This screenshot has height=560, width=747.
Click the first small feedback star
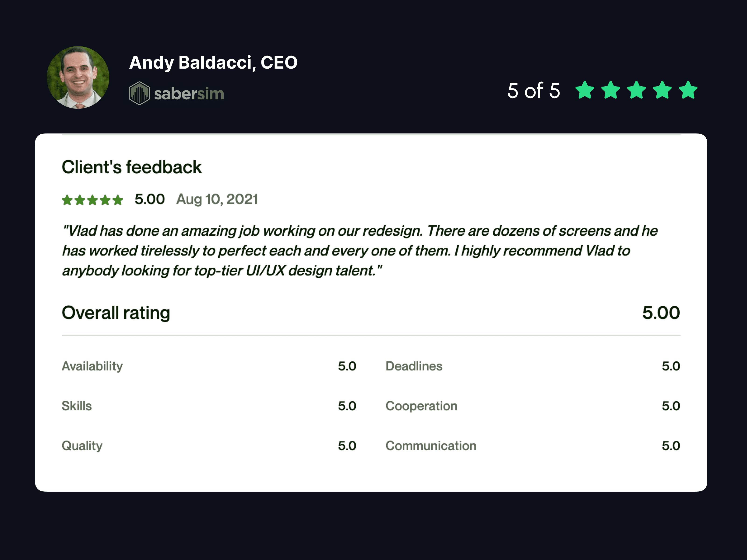67,200
